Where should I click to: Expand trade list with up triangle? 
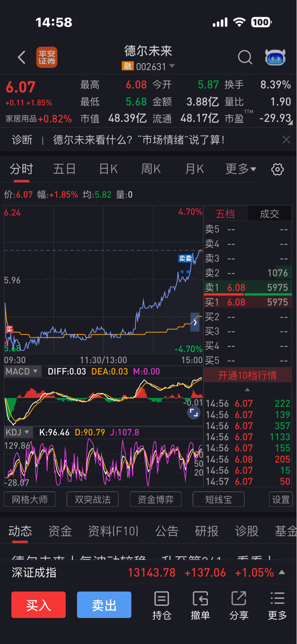pyautogui.click(x=248, y=389)
